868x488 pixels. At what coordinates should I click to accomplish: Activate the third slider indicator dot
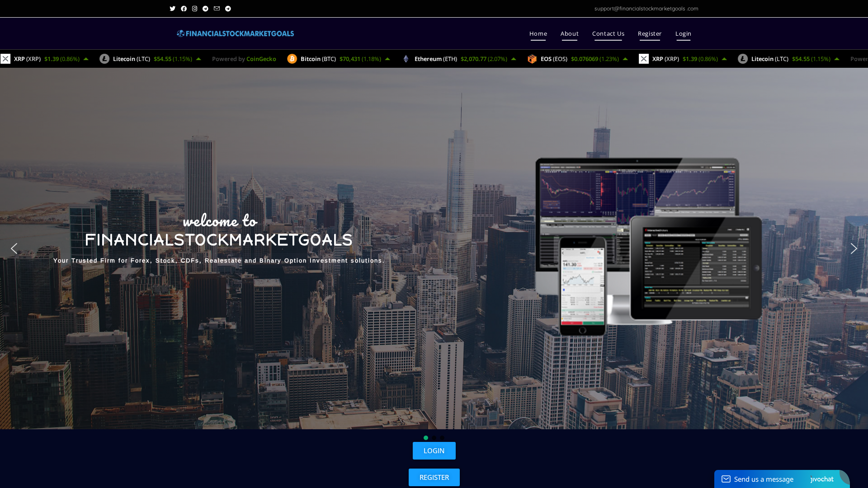click(x=442, y=438)
